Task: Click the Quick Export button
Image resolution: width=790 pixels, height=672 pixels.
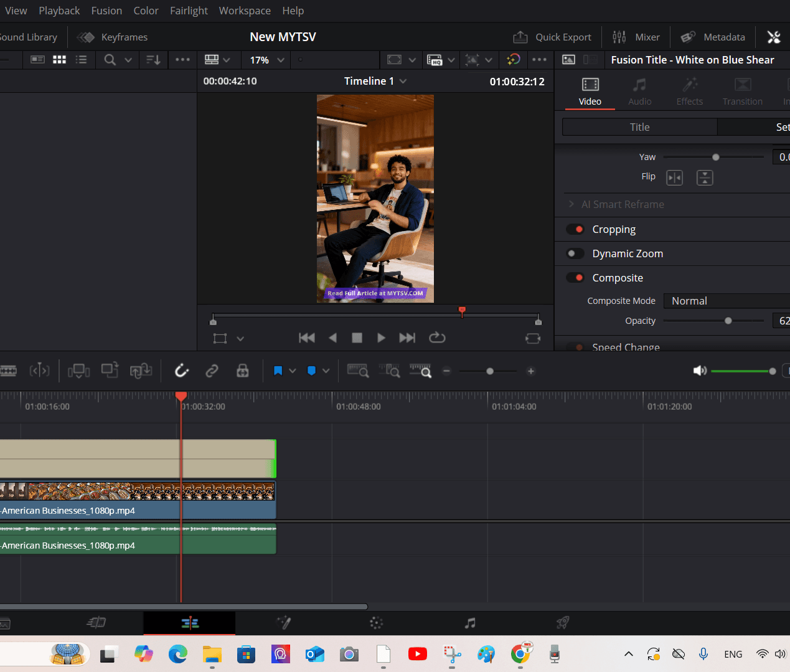Action: pos(552,37)
